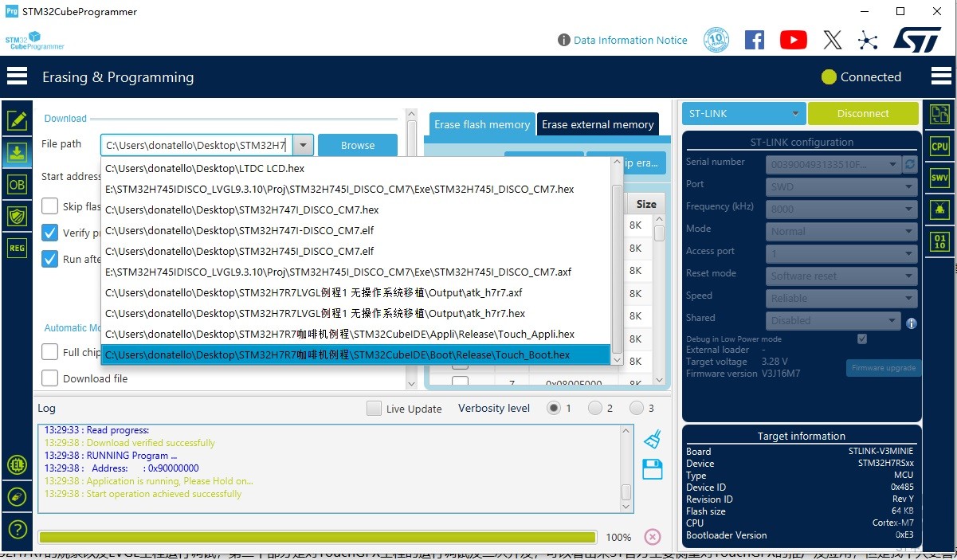Open Memory & File editing pencil icon
The image size is (957, 560).
coord(17,120)
